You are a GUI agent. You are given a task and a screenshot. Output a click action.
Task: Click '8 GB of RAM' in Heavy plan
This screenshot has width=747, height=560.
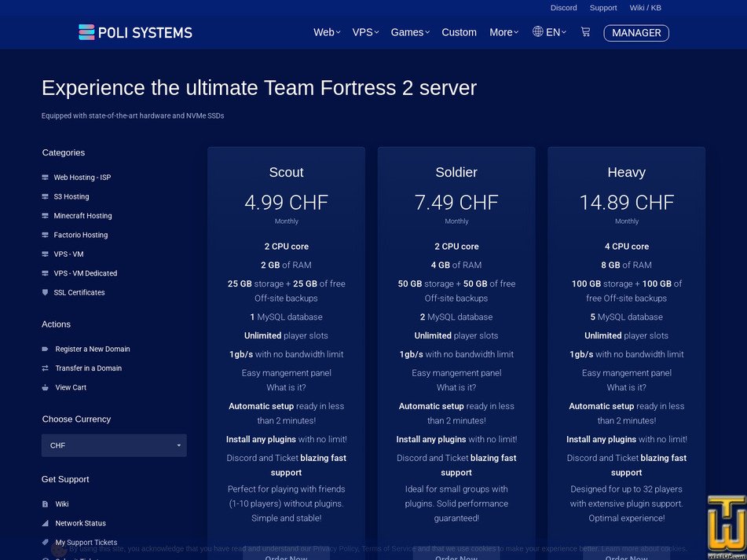tap(627, 265)
